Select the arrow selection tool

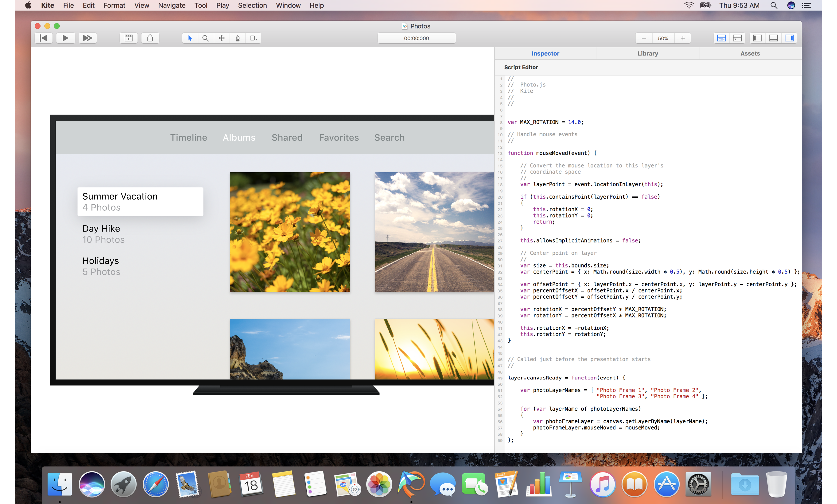pyautogui.click(x=190, y=38)
